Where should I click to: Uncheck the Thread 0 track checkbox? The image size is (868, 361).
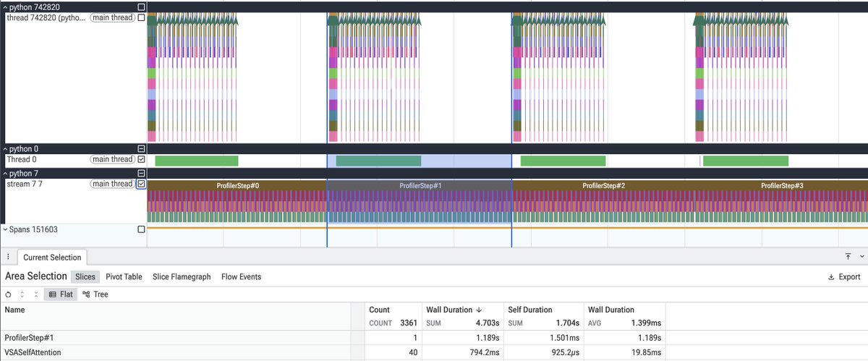141,159
